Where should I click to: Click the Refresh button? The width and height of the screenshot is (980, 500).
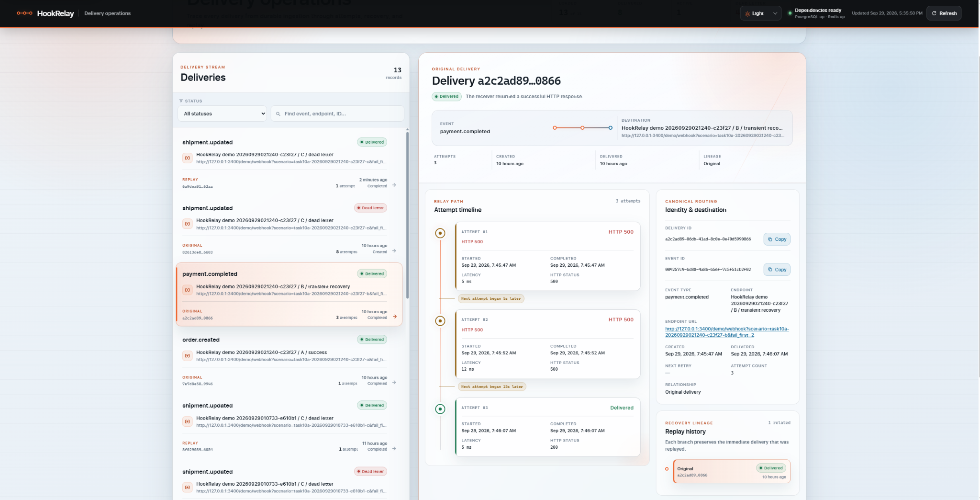tap(944, 13)
